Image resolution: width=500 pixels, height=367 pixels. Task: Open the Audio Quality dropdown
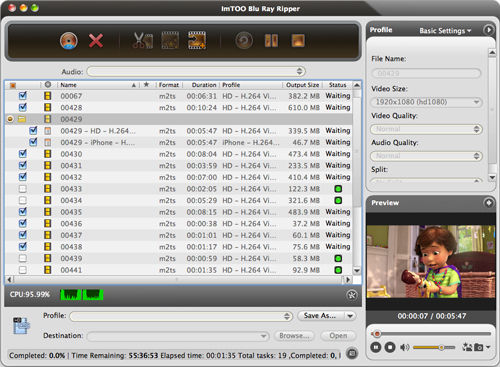coord(426,156)
